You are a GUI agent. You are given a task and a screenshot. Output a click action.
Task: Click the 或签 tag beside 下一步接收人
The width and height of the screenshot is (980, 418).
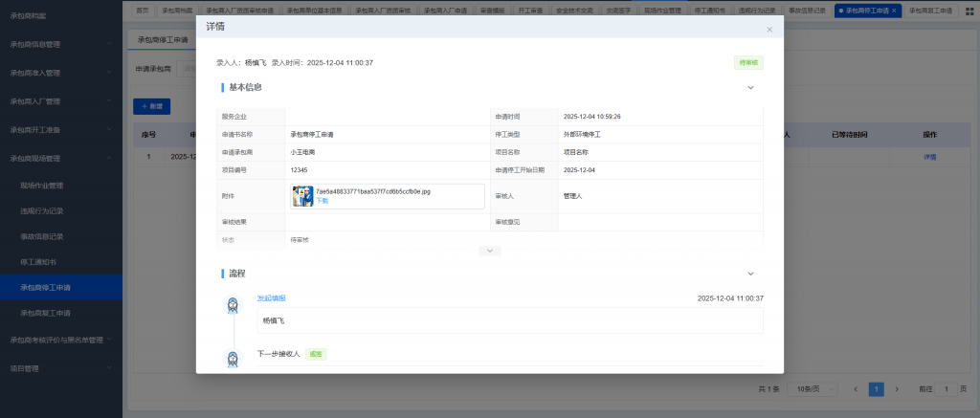tap(316, 354)
